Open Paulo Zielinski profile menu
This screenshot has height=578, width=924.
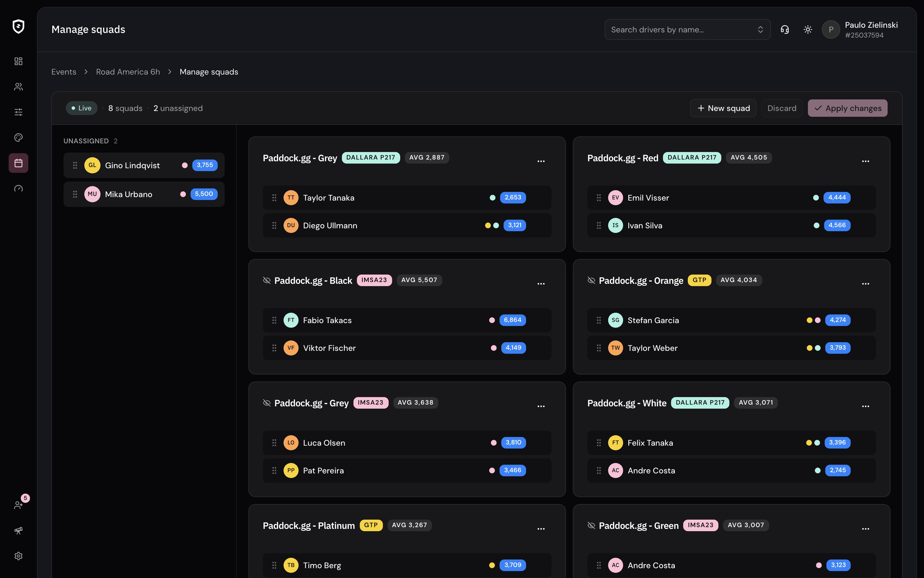[860, 29]
